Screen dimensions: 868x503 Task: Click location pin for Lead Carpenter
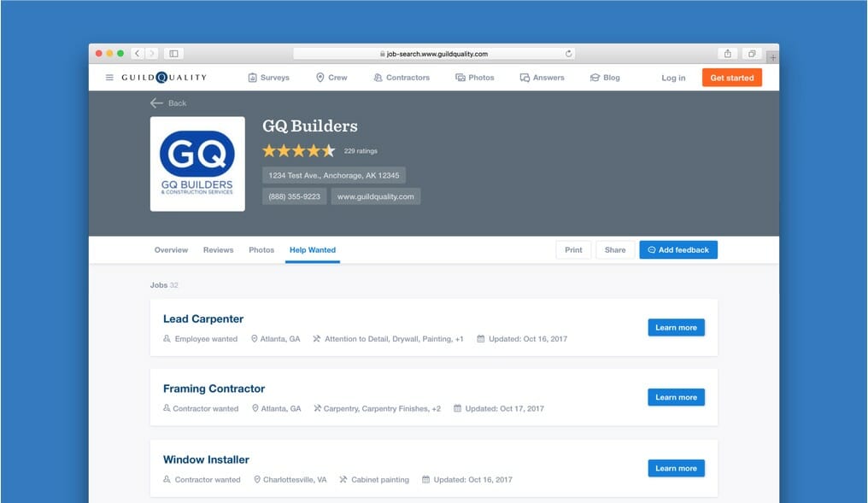tap(254, 338)
